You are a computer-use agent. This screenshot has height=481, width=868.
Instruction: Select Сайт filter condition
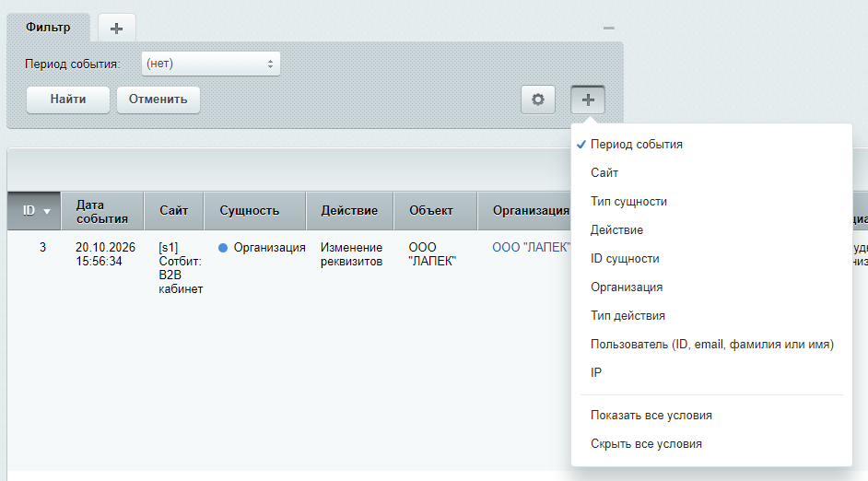pos(711,173)
